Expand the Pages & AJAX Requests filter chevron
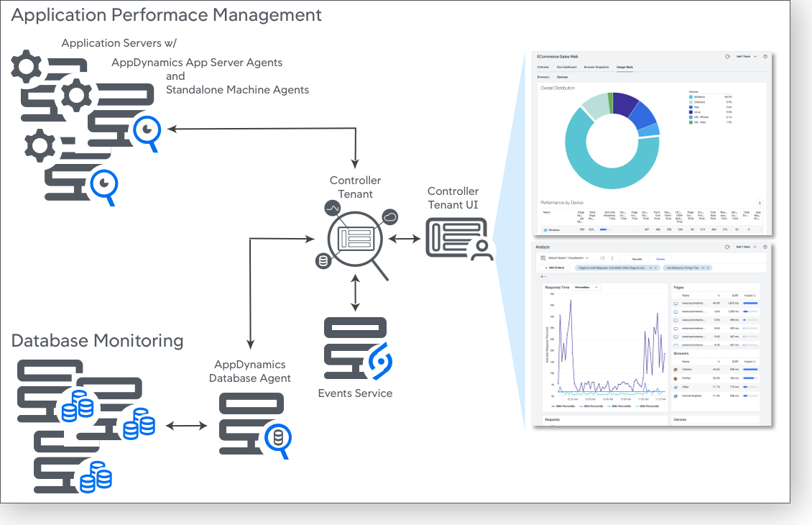 (x=650, y=268)
